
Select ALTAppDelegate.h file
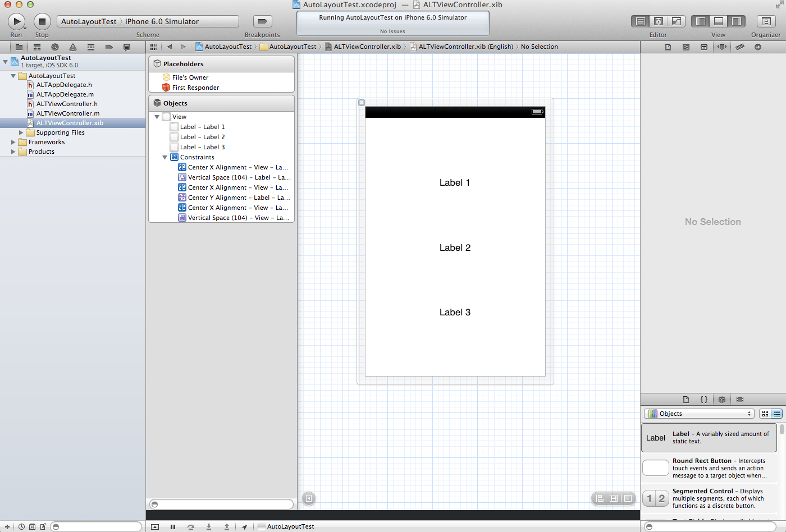[x=64, y=85]
